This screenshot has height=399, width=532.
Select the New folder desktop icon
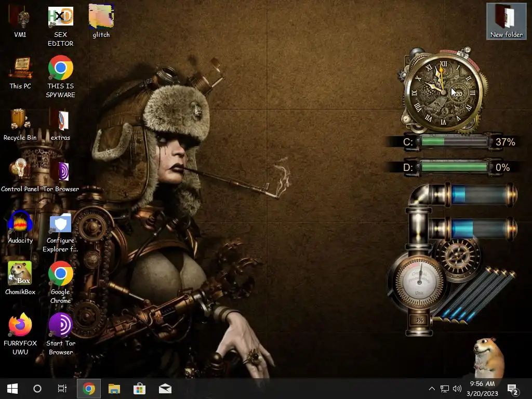coord(506,21)
